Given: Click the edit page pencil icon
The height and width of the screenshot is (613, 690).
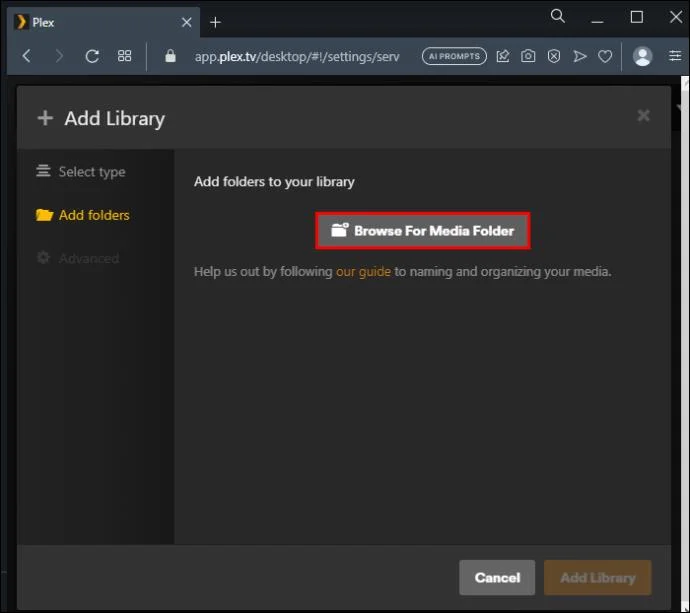Looking at the screenshot, I should (x=503, y=56).
